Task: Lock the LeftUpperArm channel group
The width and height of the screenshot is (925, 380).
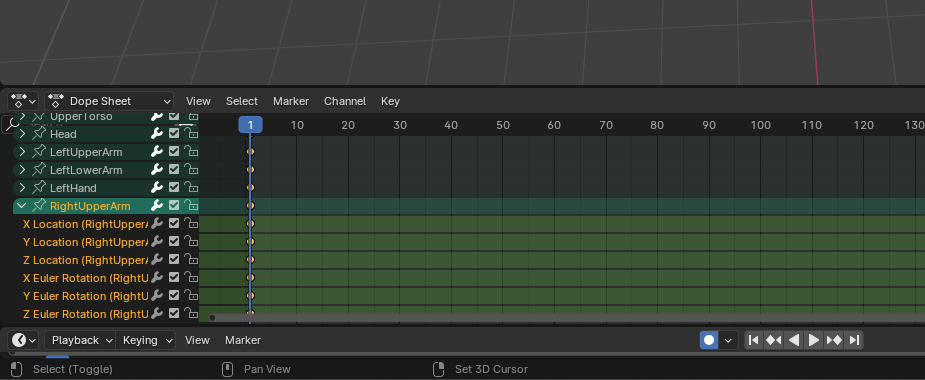Action: pos(191,152)
